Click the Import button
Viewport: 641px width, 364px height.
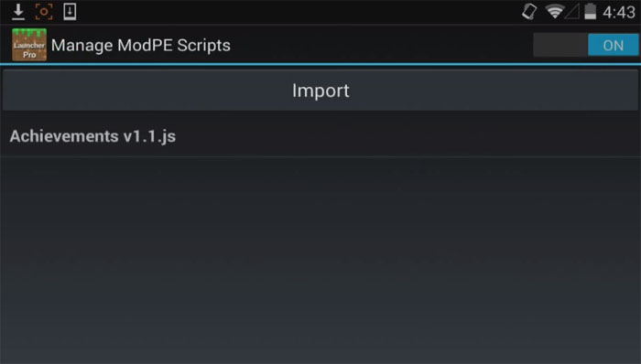[x=320, y=91]
